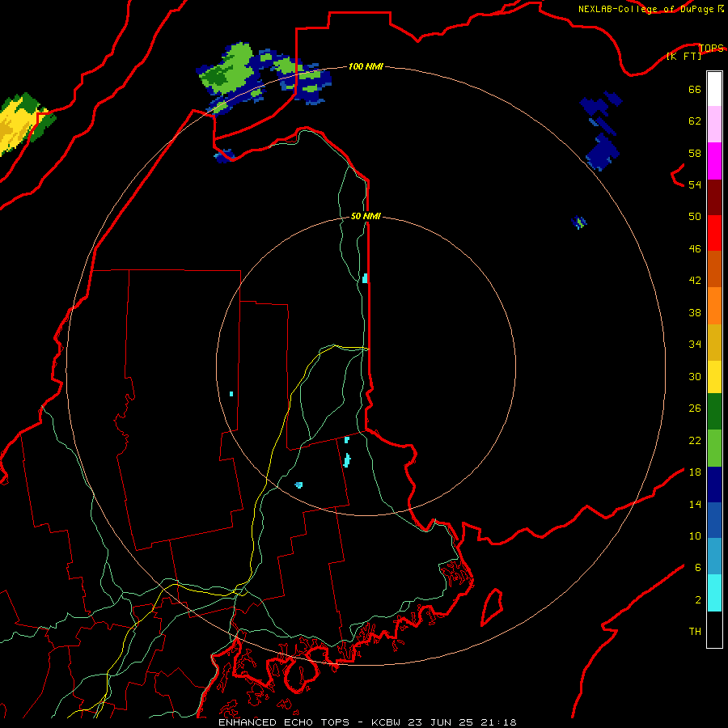The width and height of the screenshot is (728, 728).
Task: Click the legend value label '34'
Action: click(x=695, y=344)
